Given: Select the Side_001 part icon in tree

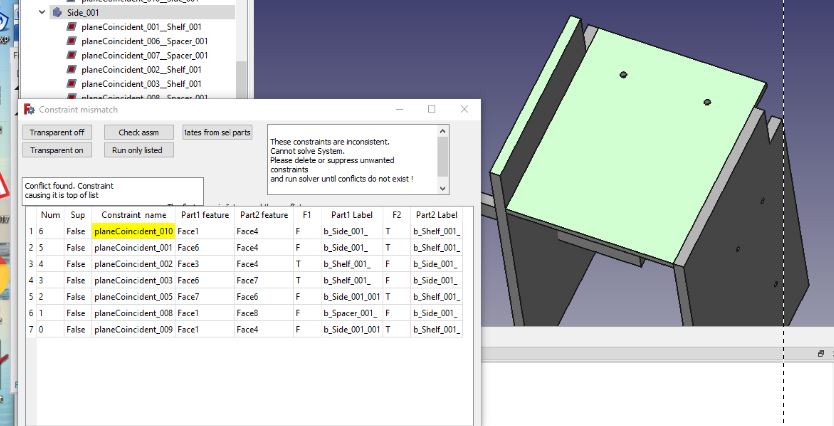Looking at the screenshot, I should pyautogui.click(x=57, y=12).
